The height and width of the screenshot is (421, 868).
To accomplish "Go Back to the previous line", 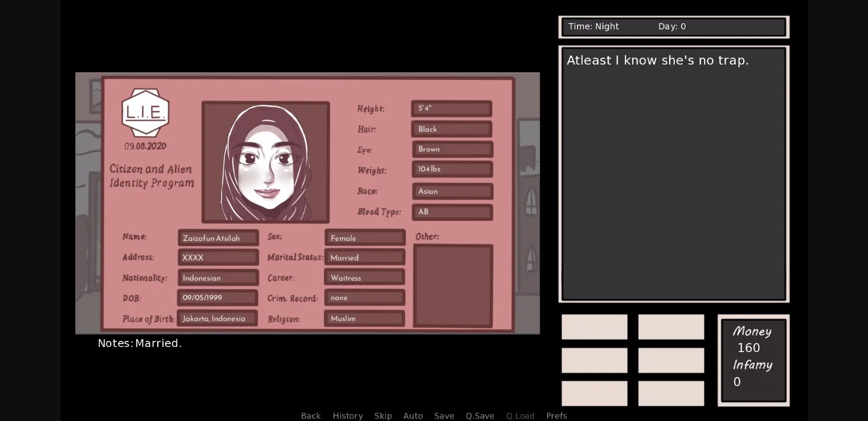I will point(311,416).
